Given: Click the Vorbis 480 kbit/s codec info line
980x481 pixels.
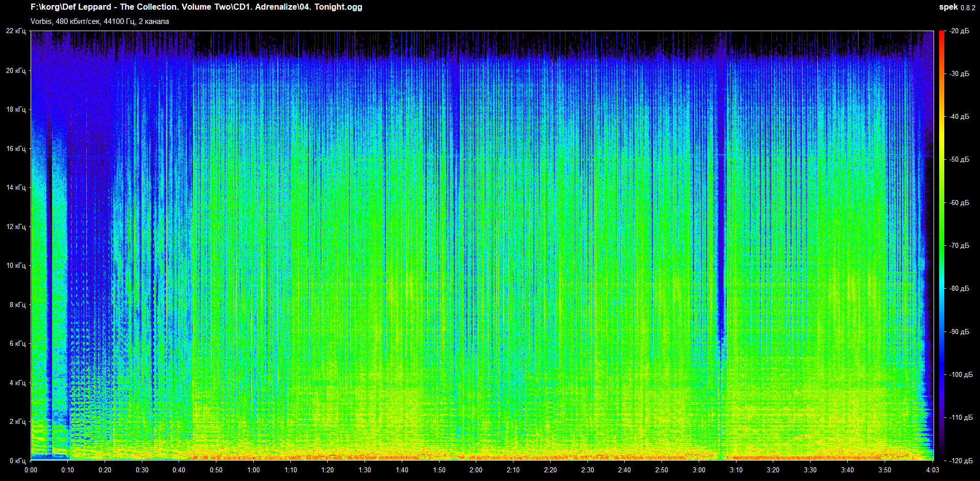Looking at the screenshot, I should coord(100,21).
